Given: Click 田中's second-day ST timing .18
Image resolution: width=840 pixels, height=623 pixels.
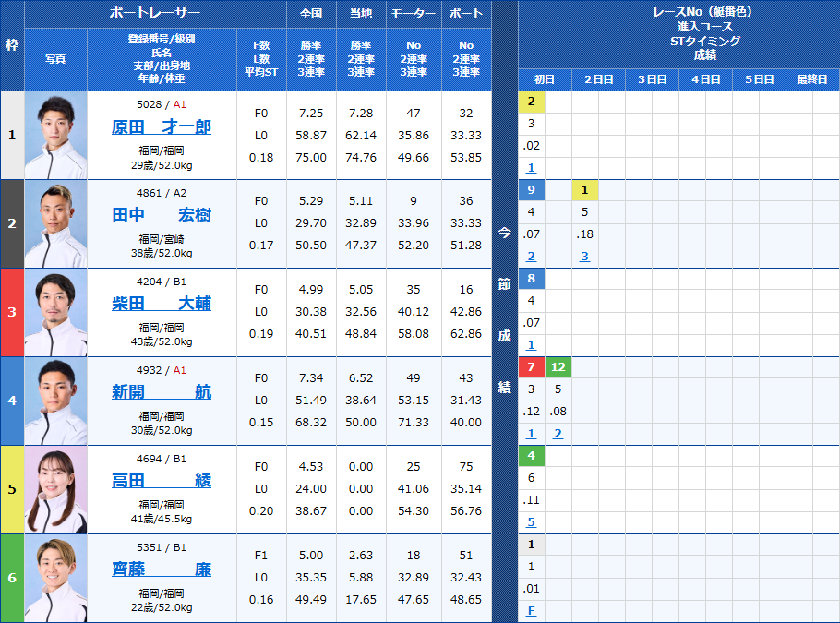Looking at the screenshot, I should pyautogui.click(x=584, y=234).
